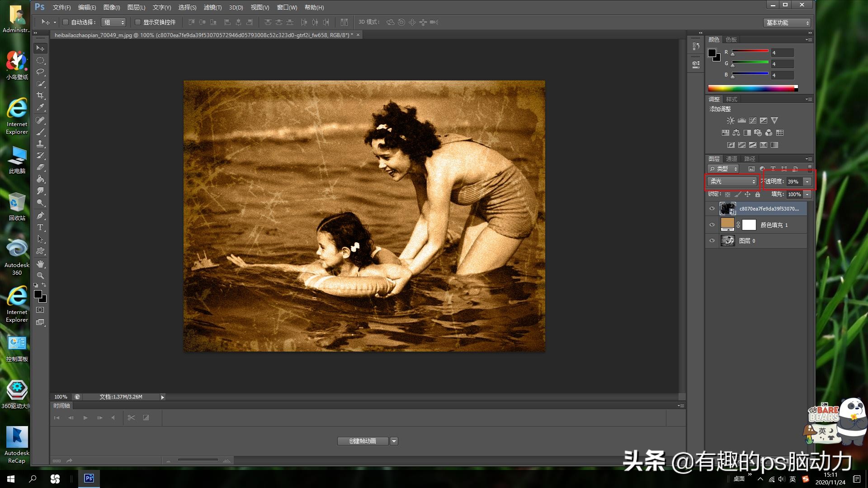
Task: Open the 柔光 blend mode dropdown
Action: pyautogui.click(x=732, y=181)
